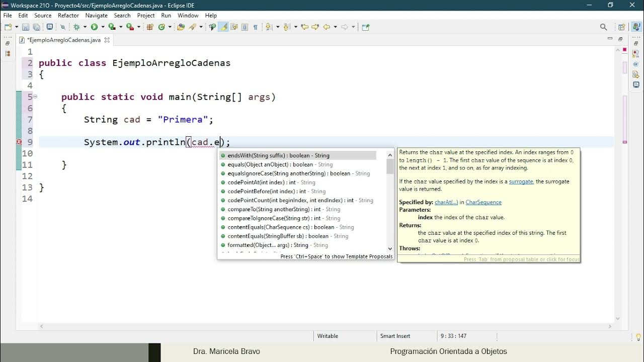
Task: Select the Java perspective button
Action: click(635, 27)
